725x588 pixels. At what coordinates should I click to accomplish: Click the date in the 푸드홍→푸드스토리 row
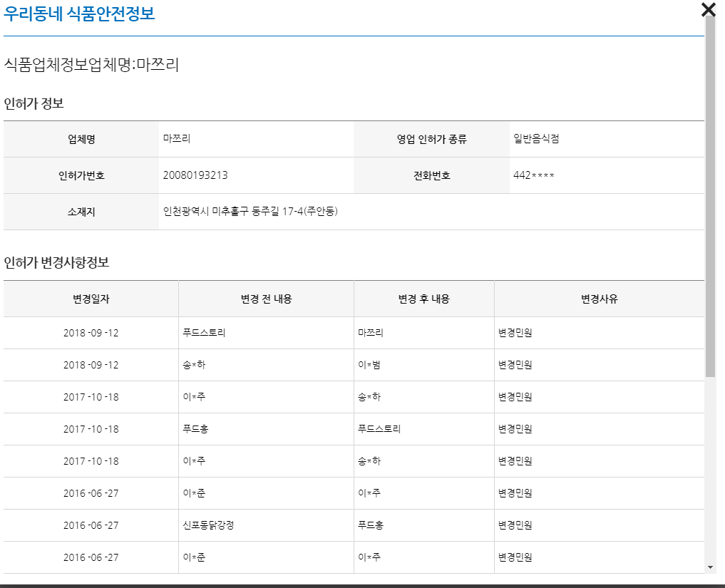click(x=91, y=430)
